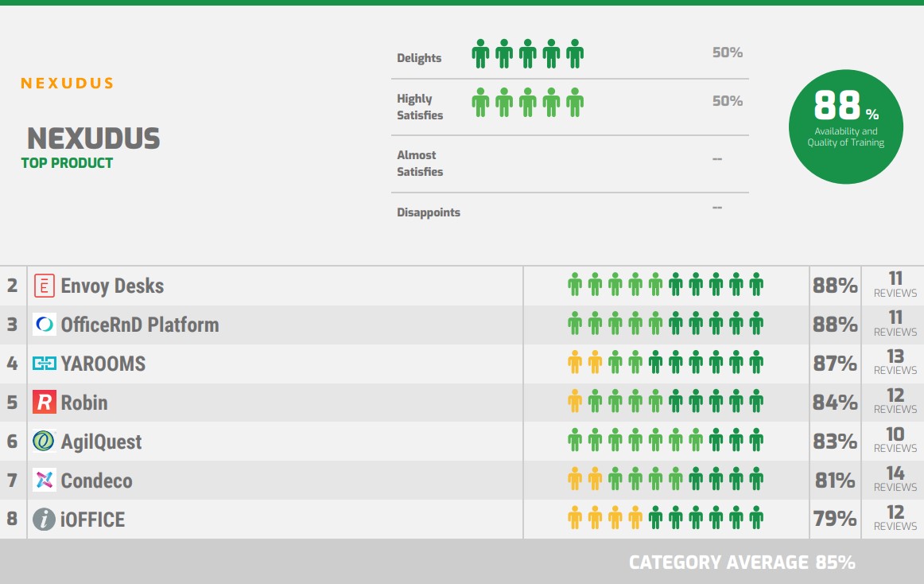Click the Condeco satisfaction people icons
Image resolution: width=924 pixels, height=584 pixels.
[x=666, y=479]
